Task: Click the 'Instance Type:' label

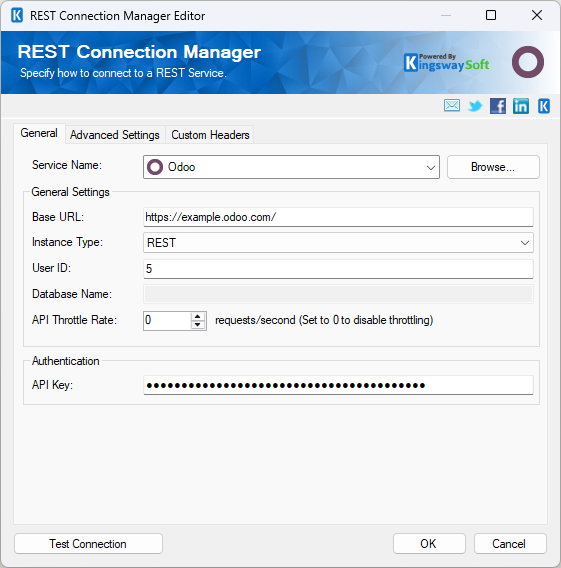Action: (67, 242)
